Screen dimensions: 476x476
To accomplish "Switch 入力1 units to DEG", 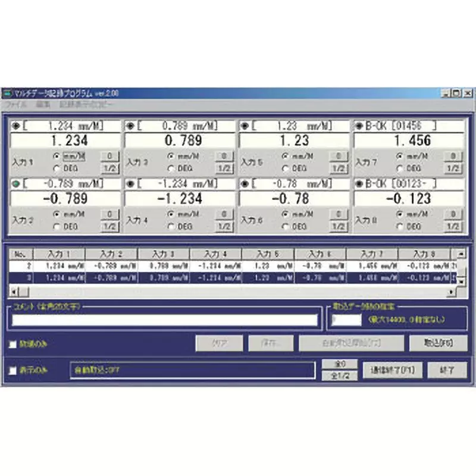I will [57, 167].
